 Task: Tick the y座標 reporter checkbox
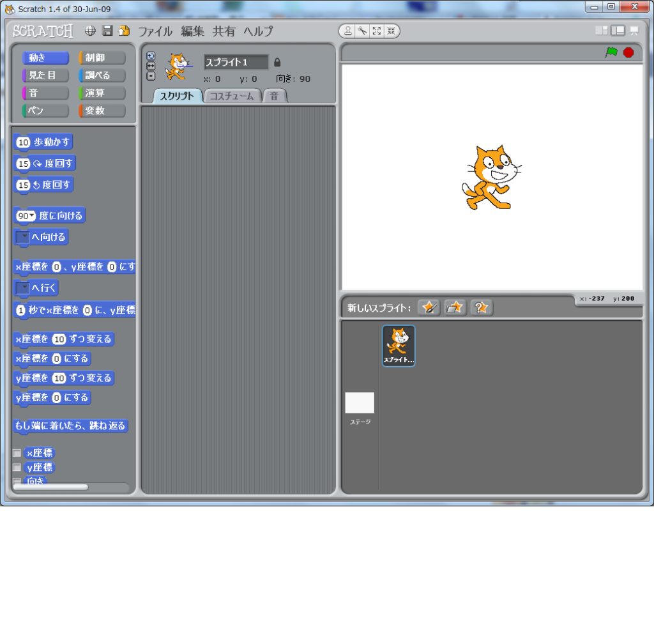coord(17,467)
